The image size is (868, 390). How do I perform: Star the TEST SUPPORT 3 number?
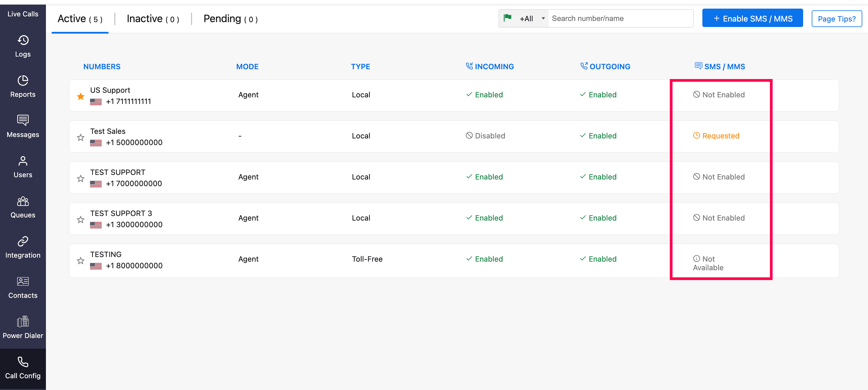[81, 219]
